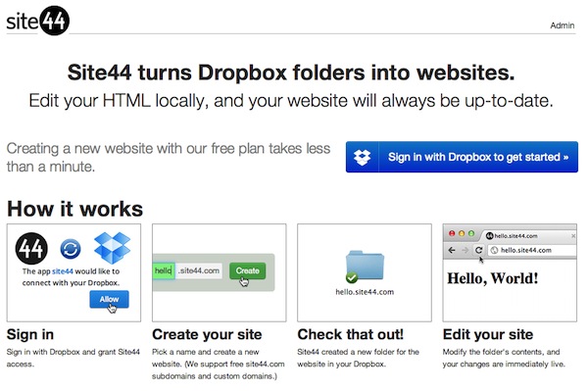Open the Check that out folder thumbnail
Viewport: 588px width, 391px height.
365,272
